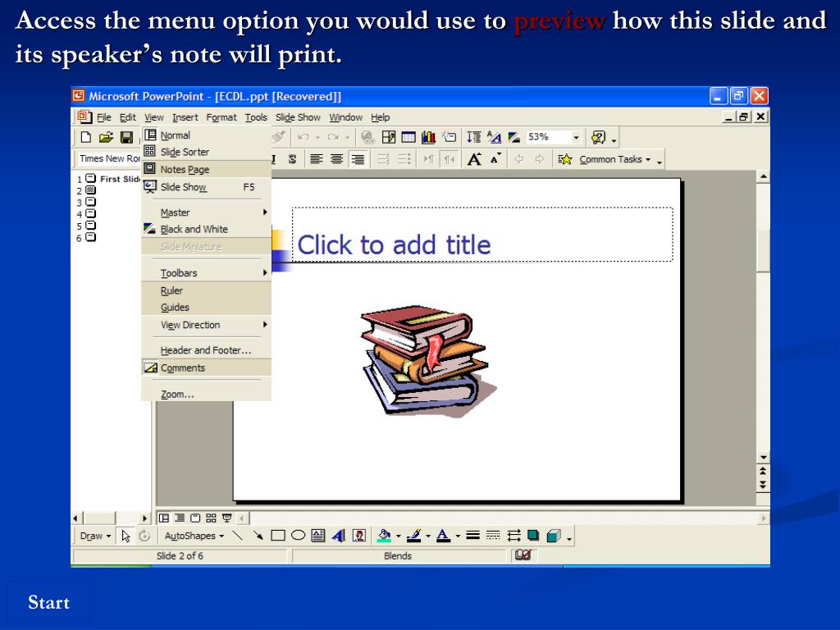Open the Common Tasks dropdown
Image resolution: width=840 pixels, height=630 pixels.
pos(615,159)
